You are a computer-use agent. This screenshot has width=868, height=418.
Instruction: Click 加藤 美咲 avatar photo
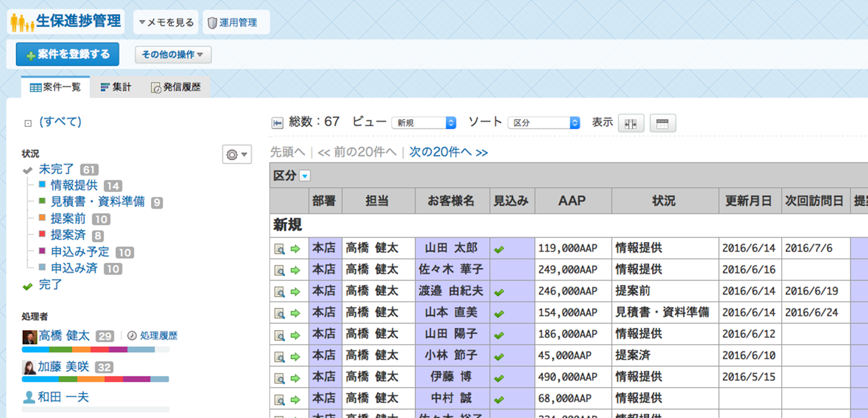point(29,368)
